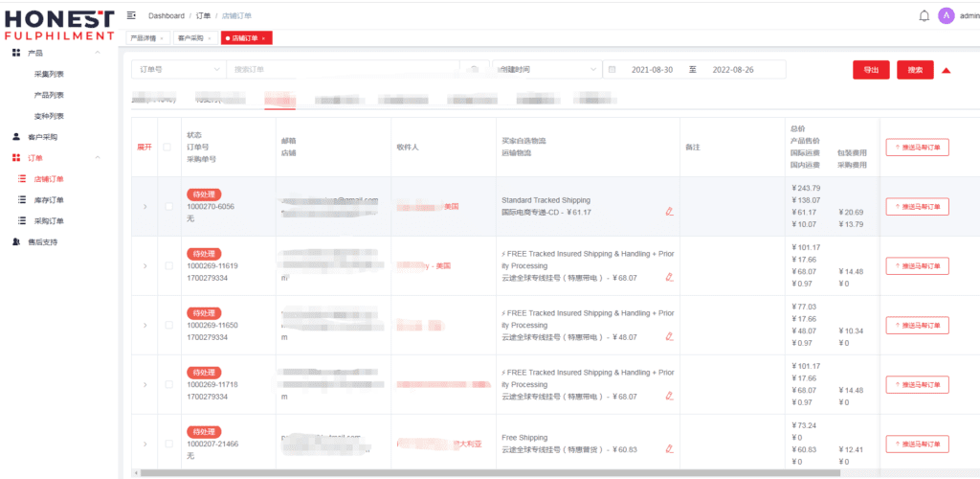Open the notification bell
The image size is (980, 479).
pos(924,15)
